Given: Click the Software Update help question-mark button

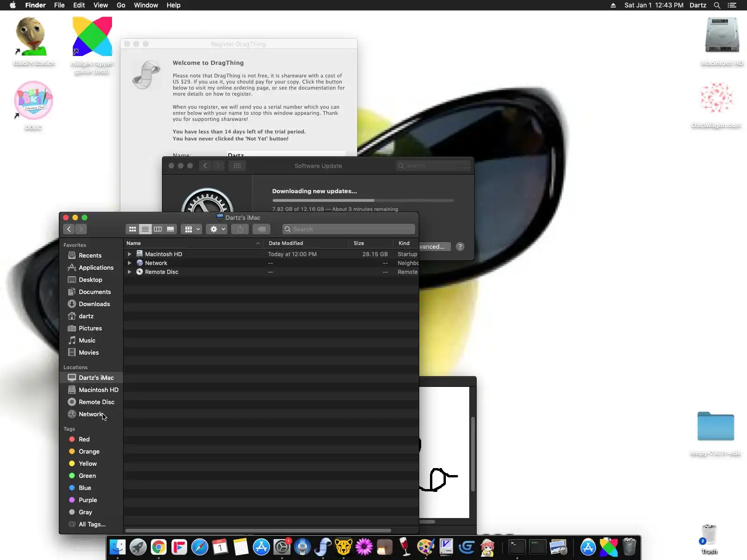Looking at the screenshot, I should point(460,246).
